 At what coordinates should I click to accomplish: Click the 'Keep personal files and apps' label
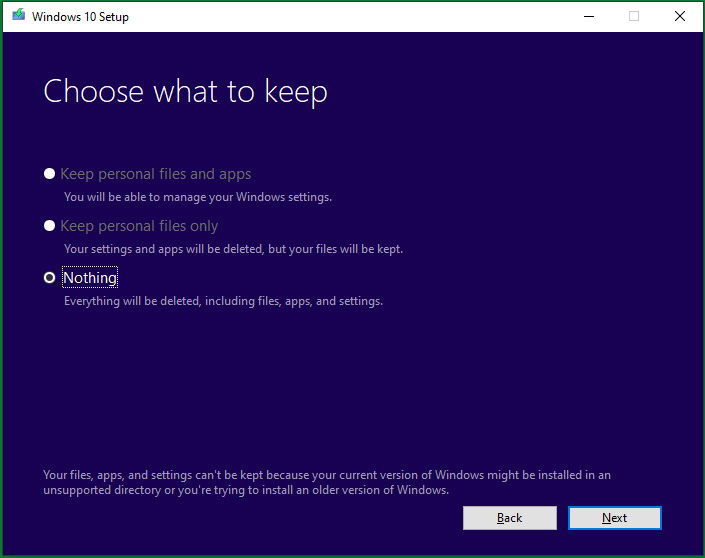pos(156,174)
